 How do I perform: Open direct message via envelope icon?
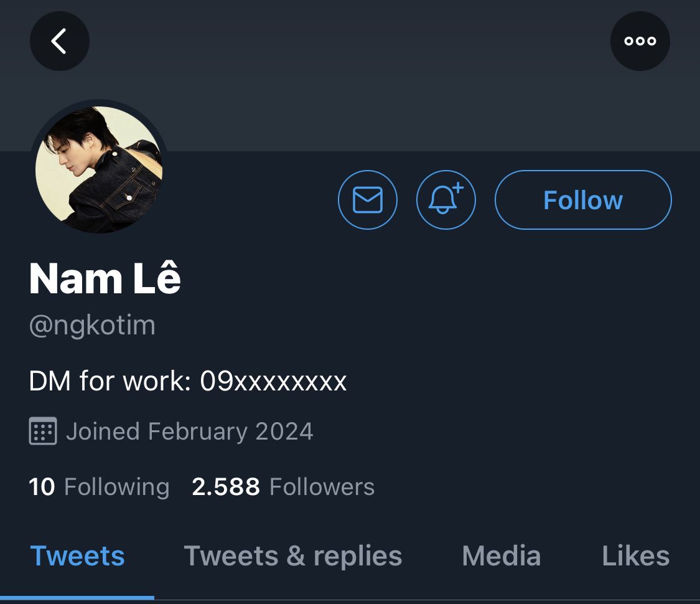pyautogui.click(x=367, y=200)
